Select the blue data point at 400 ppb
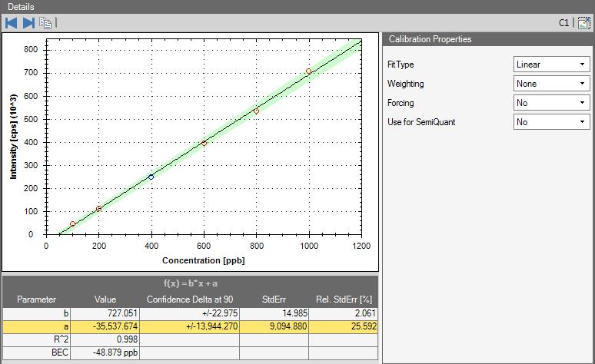 [151, 177]
